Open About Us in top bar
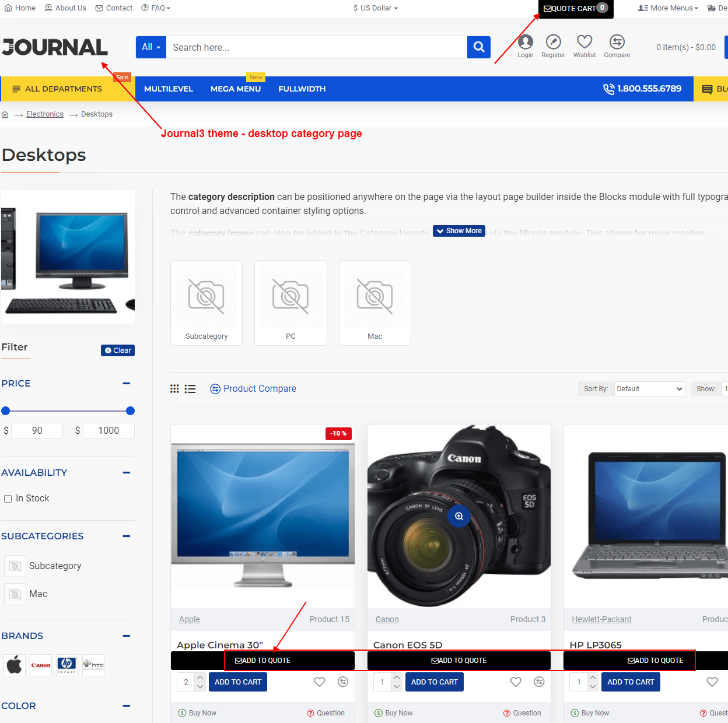728x723 pixels. pos(65,8)
